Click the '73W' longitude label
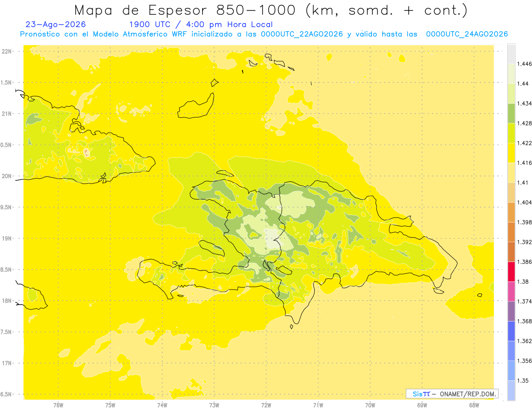The image size is (532, 411). tap(214, 405)
